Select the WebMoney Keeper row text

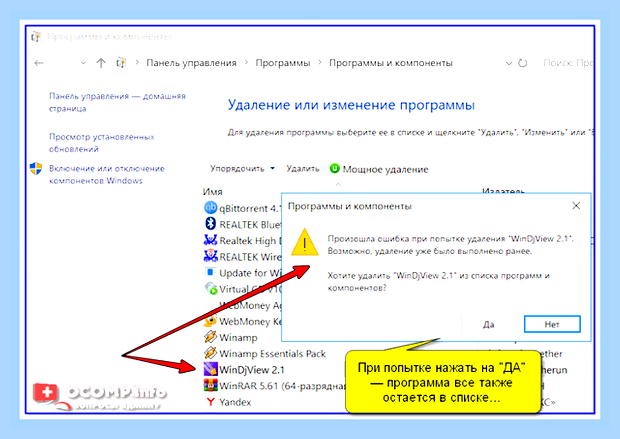click(250, 321)
